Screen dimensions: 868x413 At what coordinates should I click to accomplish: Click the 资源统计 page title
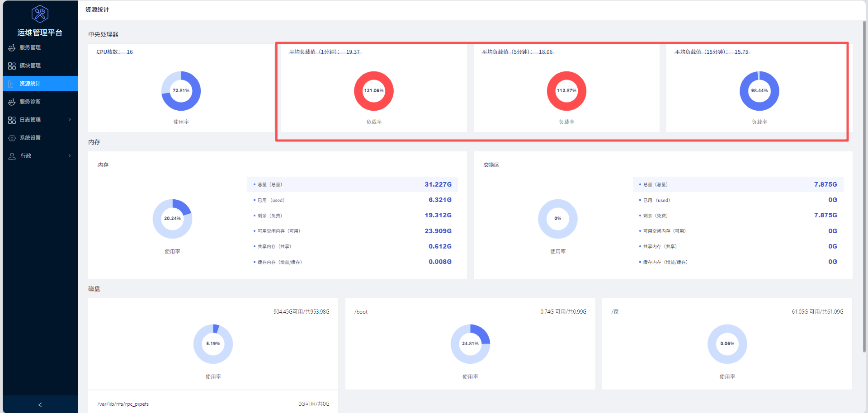pos(97,9)
